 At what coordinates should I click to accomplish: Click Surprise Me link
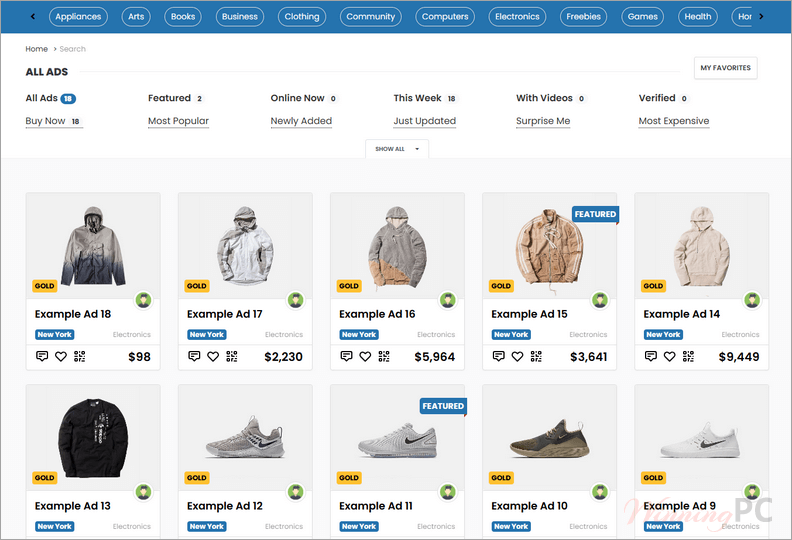543,121
